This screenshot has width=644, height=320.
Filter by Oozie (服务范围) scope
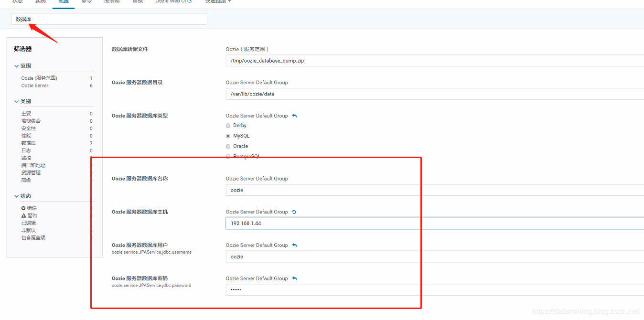(x=39, y=78)
